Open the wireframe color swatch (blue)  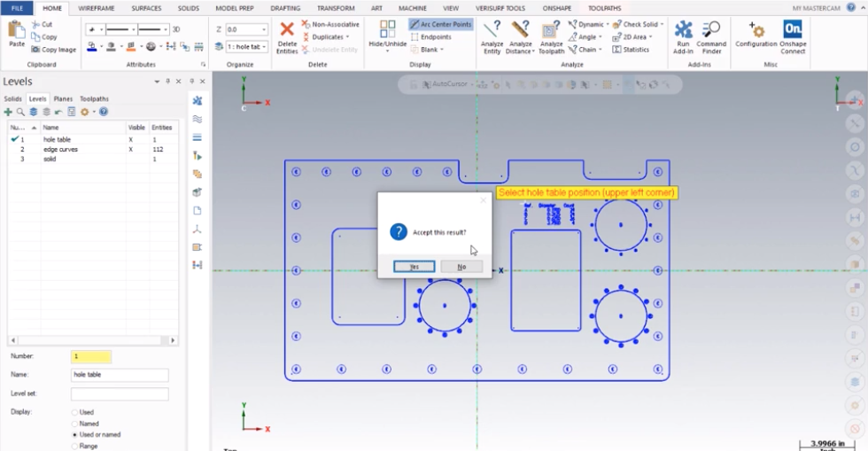coord(92,47)
